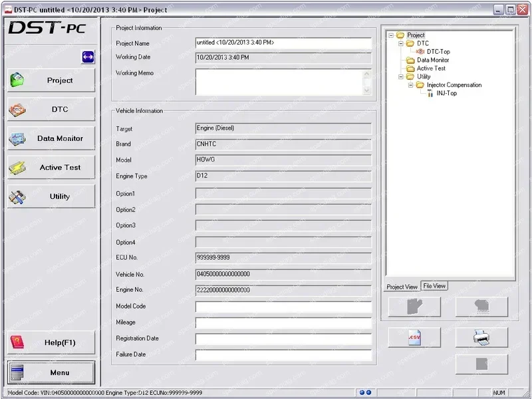
Task: Click the printer icon to print
Action: (x=481, y=337)
